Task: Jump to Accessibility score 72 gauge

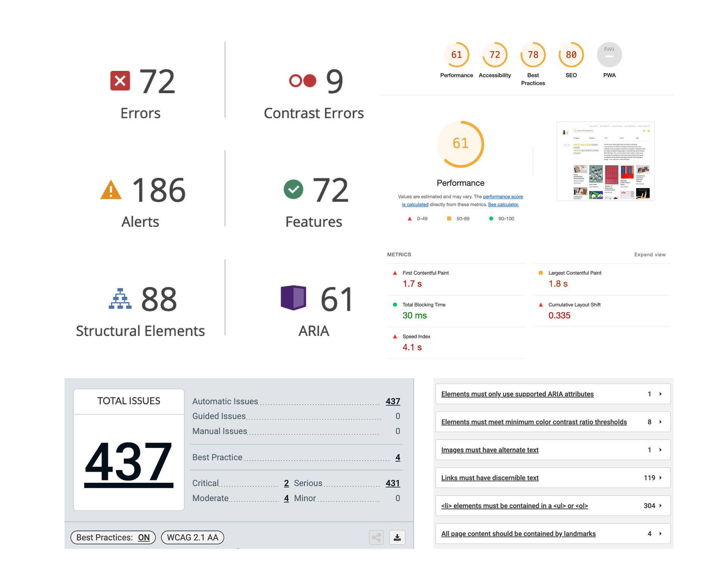Action: [x=495, y=55]
